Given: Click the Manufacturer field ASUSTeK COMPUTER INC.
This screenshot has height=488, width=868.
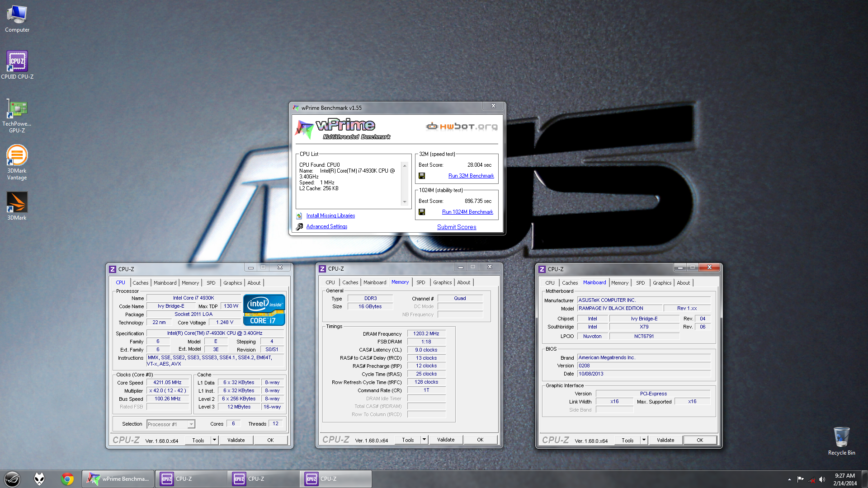Looking at the screenshot, I should [x=644, y=300].
